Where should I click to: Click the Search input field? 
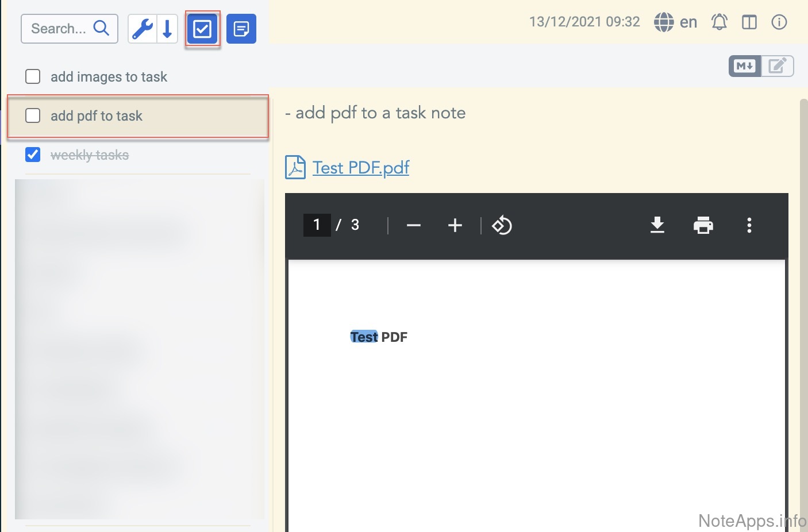(59, 29)
